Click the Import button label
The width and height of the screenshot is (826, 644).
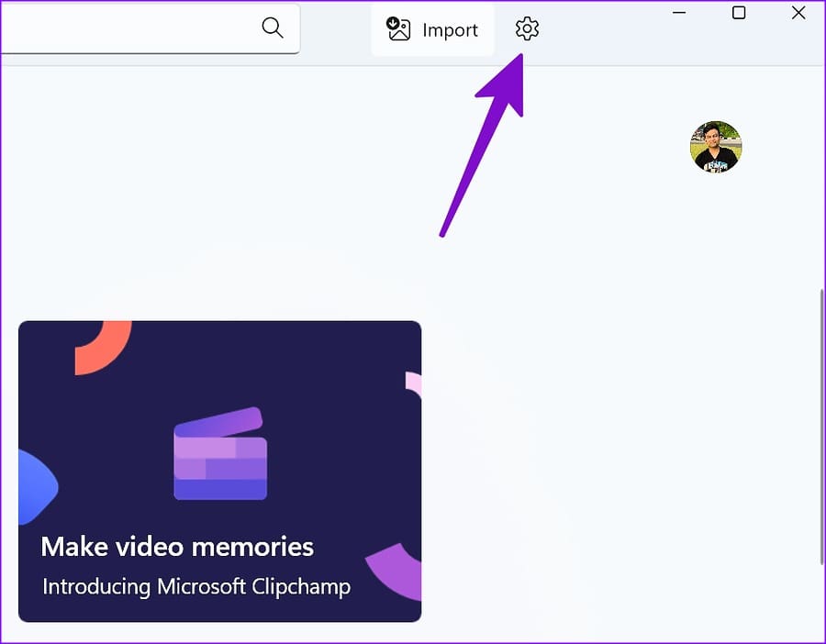point(450,30)
